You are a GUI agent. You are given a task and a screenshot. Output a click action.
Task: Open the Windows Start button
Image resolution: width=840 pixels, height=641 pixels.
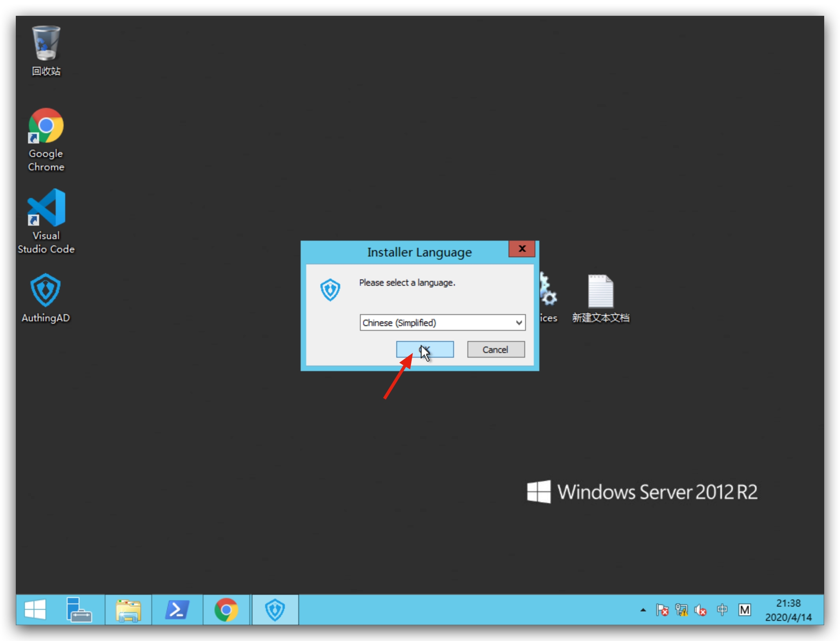pyautogui.click(x=36, y=610)
